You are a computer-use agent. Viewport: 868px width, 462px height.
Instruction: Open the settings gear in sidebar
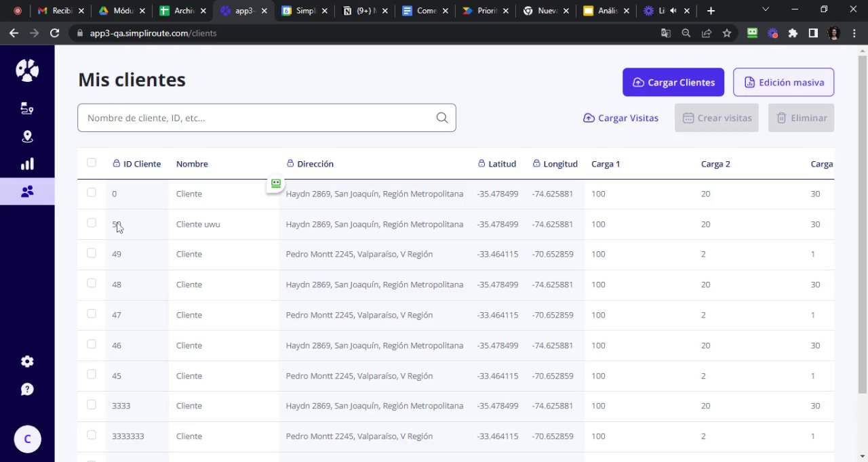pyautogui.click(x=27, y=362)
